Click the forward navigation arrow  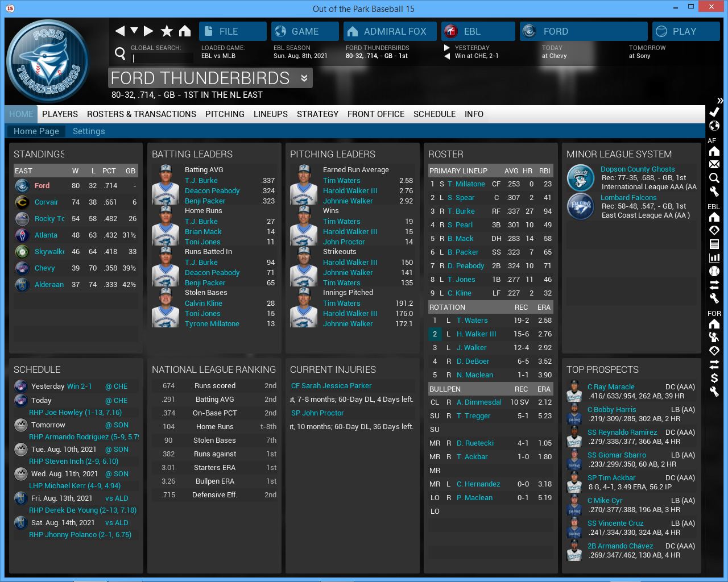click(148, 31)
